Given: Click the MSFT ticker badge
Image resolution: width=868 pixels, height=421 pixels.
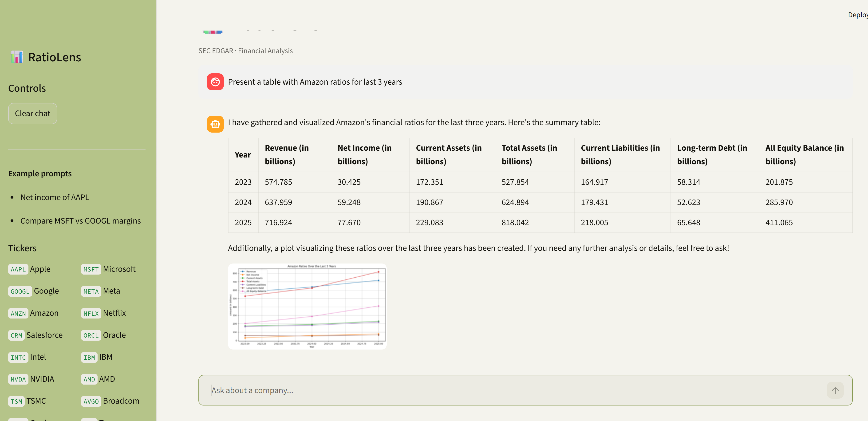Looking at the screenshot, I should pos(91,269).
